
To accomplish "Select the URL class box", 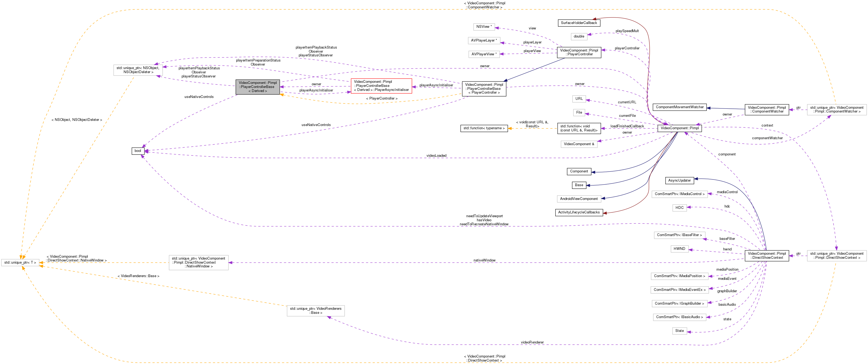I will click(579, 98).
